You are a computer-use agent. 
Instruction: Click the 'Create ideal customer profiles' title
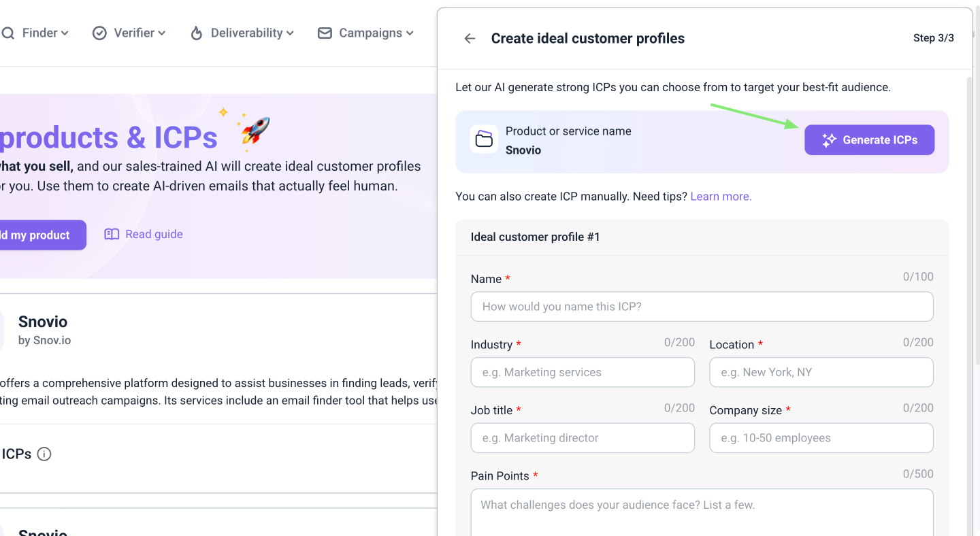(588, 39)
